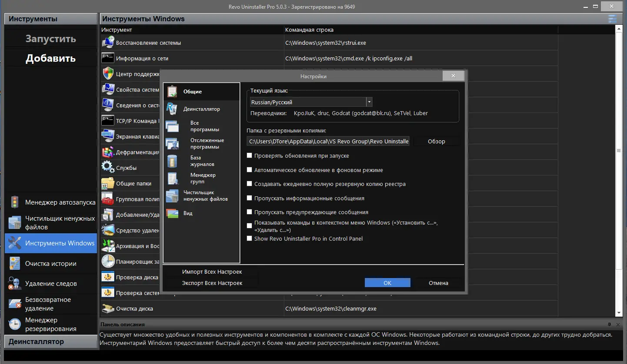
Task: Tick daily full registry backup checkbox
Action: [x=250, y=184]
